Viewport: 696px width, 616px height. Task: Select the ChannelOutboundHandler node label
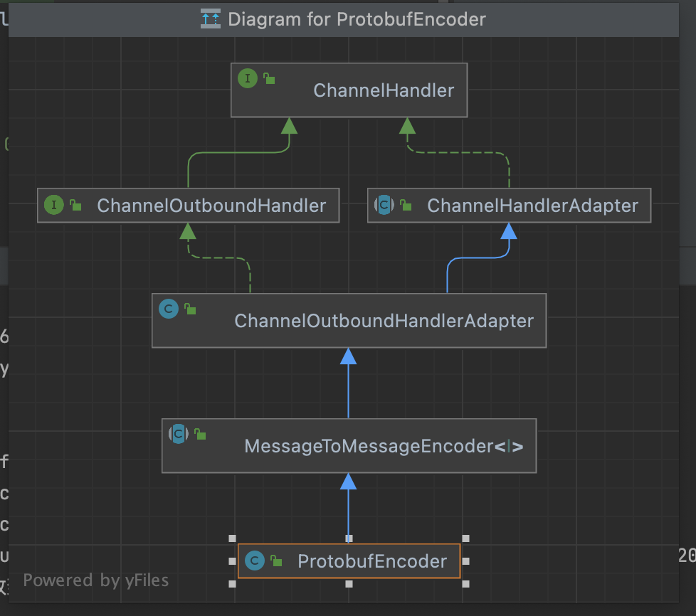211,206
